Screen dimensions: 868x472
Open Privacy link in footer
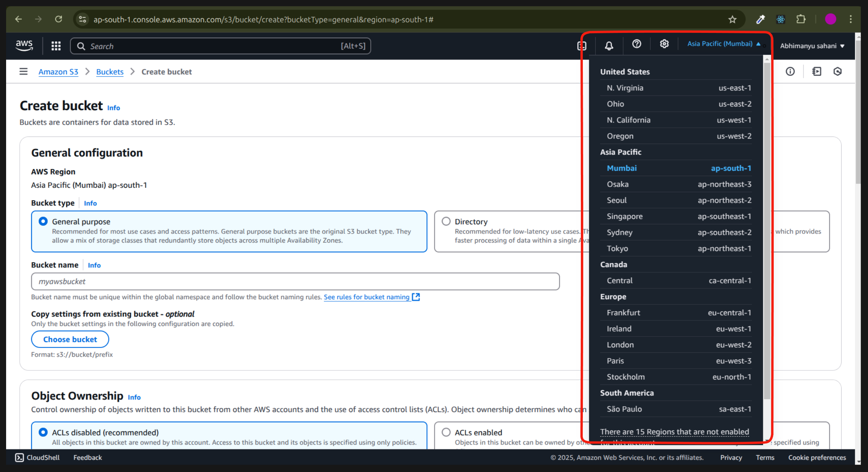(731, 457)
